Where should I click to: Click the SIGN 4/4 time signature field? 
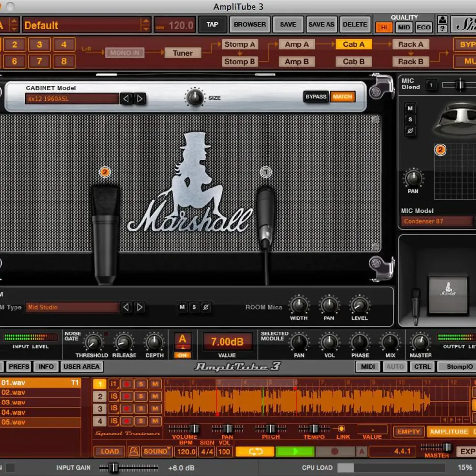(207, 451)
